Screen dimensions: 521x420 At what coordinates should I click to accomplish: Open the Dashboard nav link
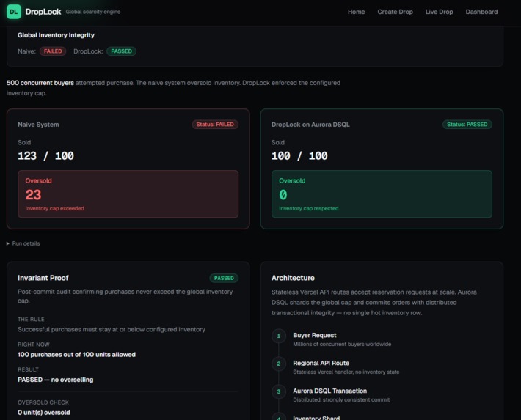point(481,12)
